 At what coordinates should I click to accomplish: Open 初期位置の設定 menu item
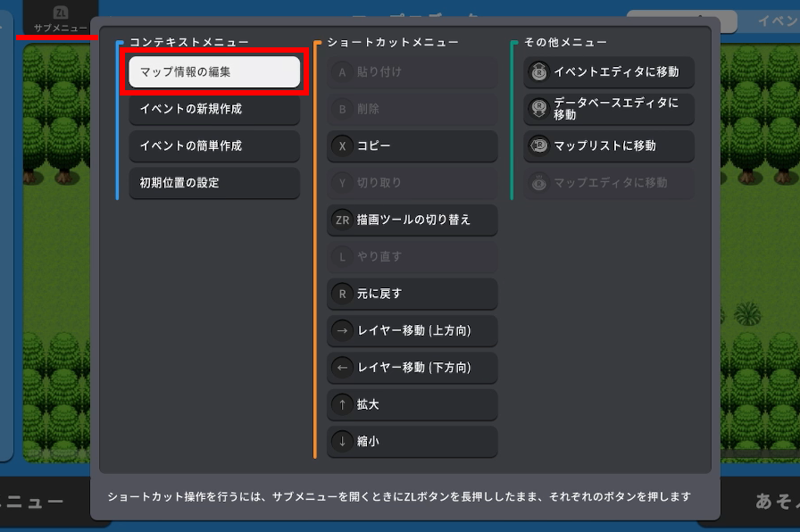[214, 183]
